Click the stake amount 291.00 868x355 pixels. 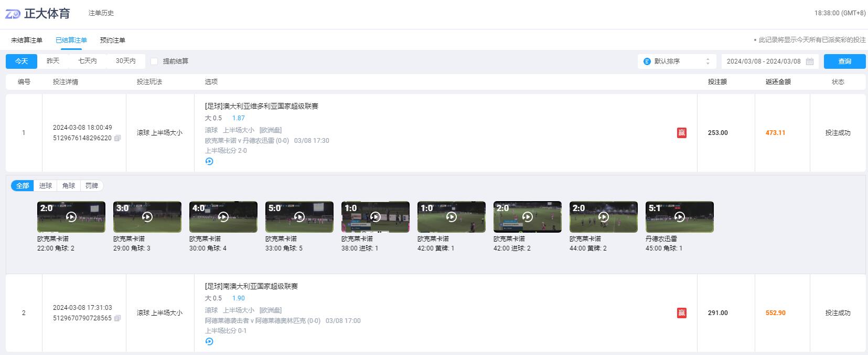click(718, 313)
